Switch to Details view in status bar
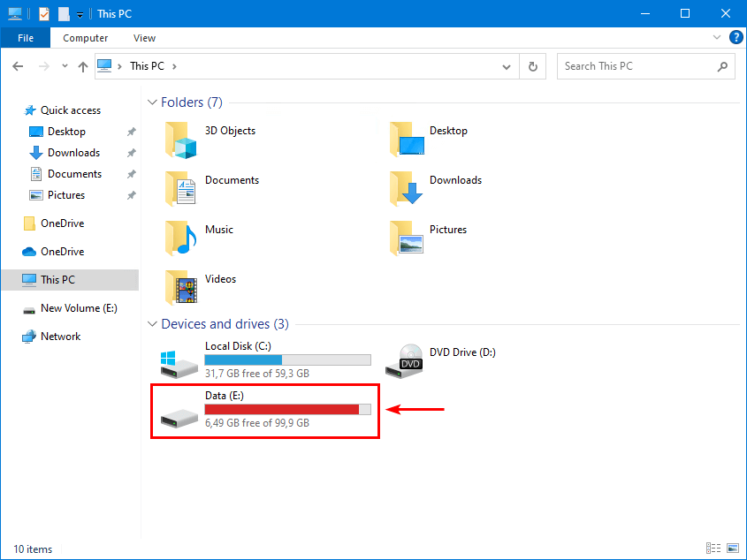The width and height of the screenshot is (747, 560). click(x=713, y=549)
